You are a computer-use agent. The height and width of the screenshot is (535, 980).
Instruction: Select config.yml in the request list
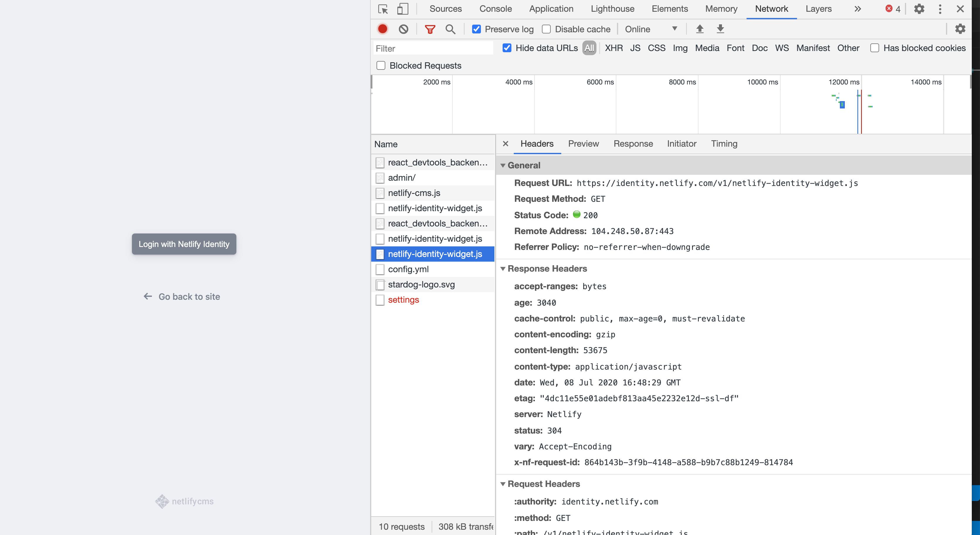[408, 269]
